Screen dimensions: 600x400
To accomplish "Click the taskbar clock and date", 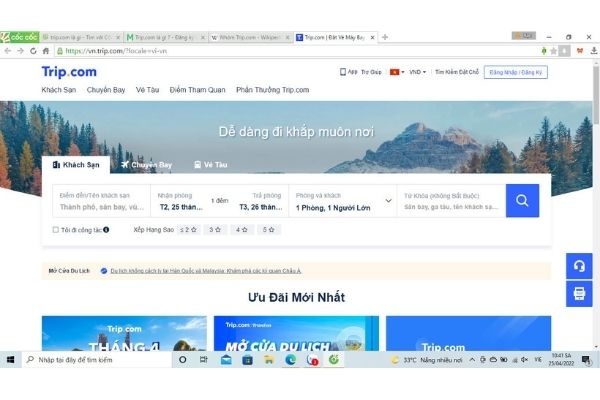I will click(x=561, y=360).
